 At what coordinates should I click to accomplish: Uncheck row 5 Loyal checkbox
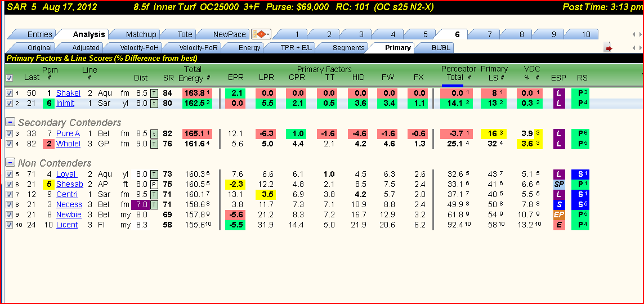[9, 174]
